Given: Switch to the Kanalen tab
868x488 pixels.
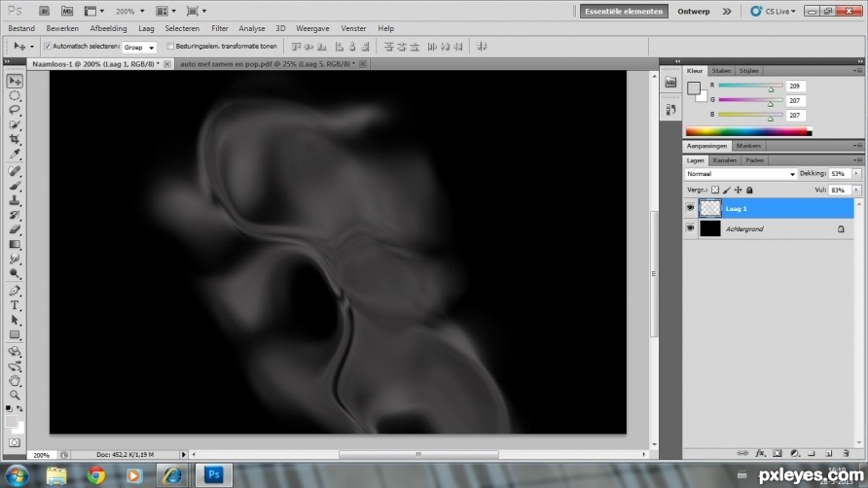Looking at the screenshot, I should point(724,160).
